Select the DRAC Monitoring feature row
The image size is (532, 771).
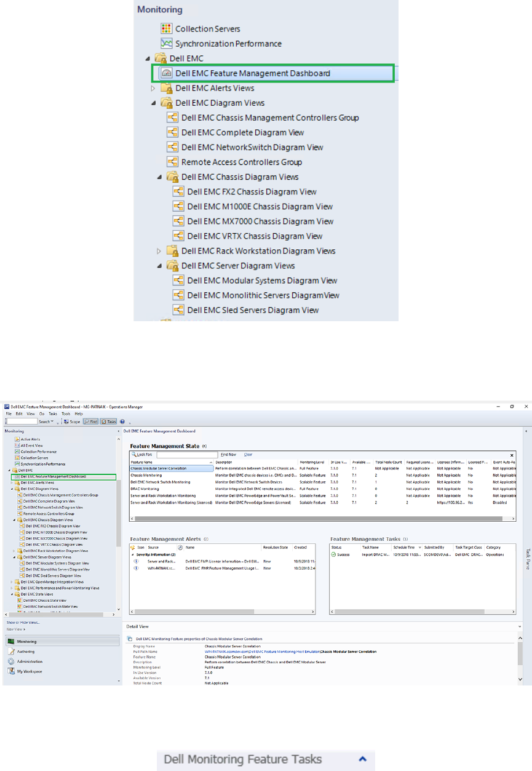[323, 488]
